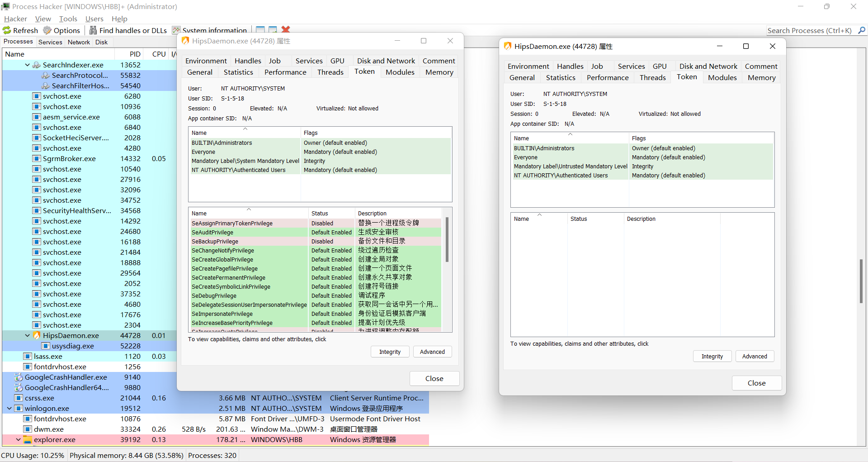Click Close button in front properties window
Screen dimensions: 868x462
[x=756, y=383]
